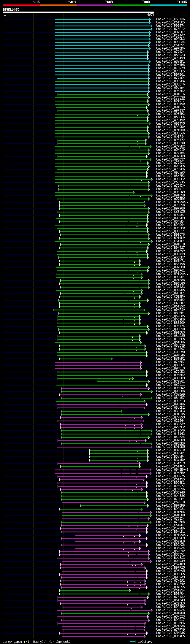Screen dimensions: 190x644
Task: Click the UniRef100_O49006 label
Action: (170, 431)
